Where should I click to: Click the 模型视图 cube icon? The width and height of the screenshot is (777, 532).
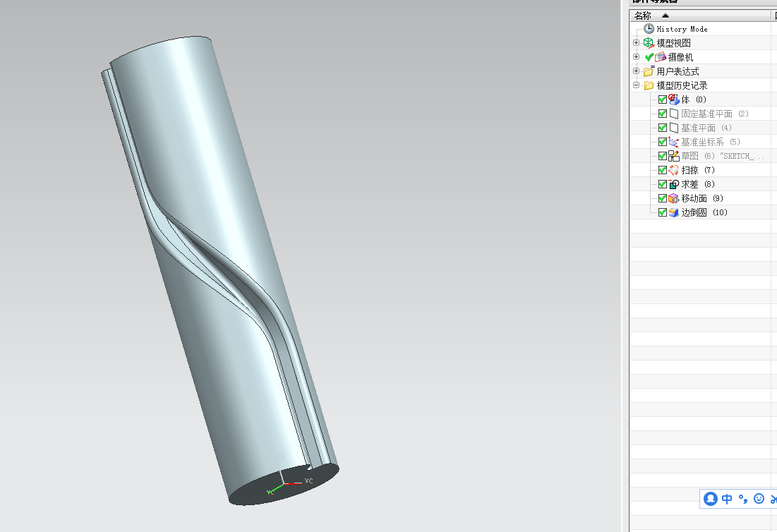coord(649,43)
